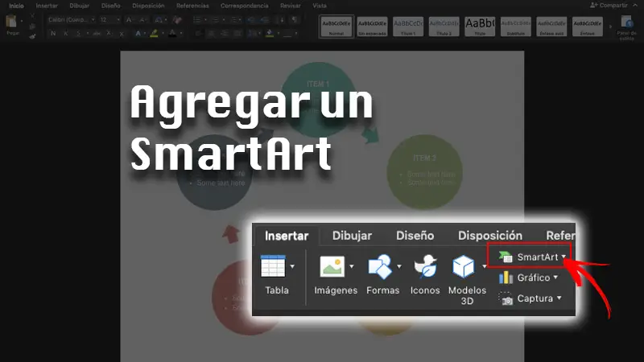This screenshot has width=644, height=362.
Task: Decrease font size with the smaller A
Action: click(142, 19)
